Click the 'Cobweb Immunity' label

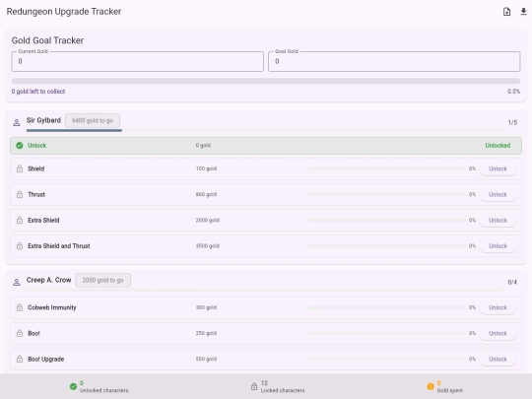(x=52, y=307)
